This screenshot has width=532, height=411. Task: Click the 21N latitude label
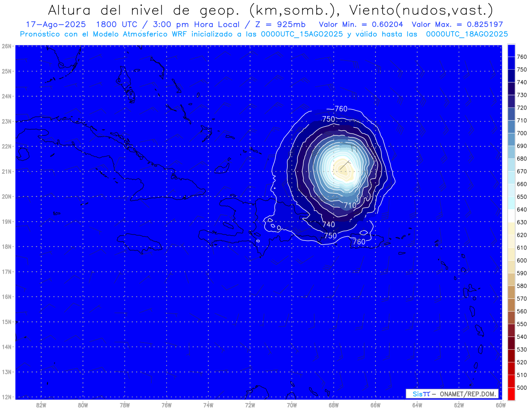[6, 171]
